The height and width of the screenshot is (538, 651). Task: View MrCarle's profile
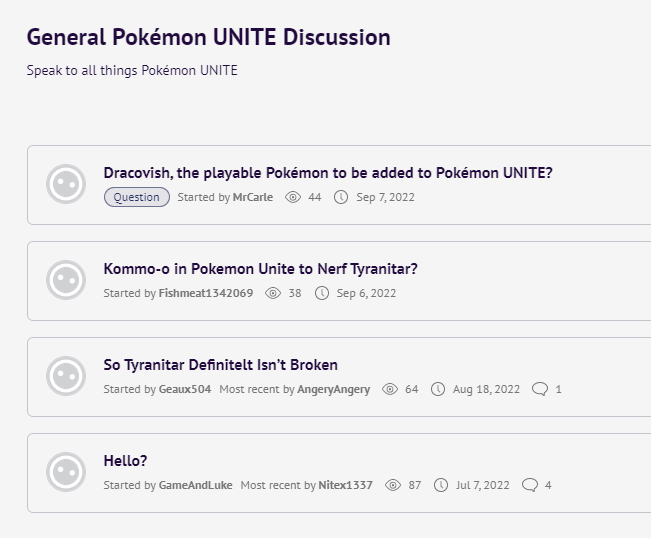tap(253, 197)
